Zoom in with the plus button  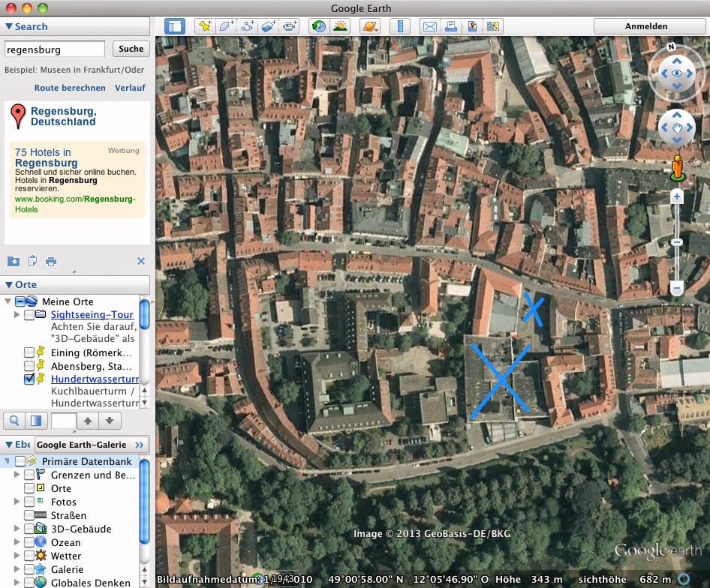coord(676,196)
